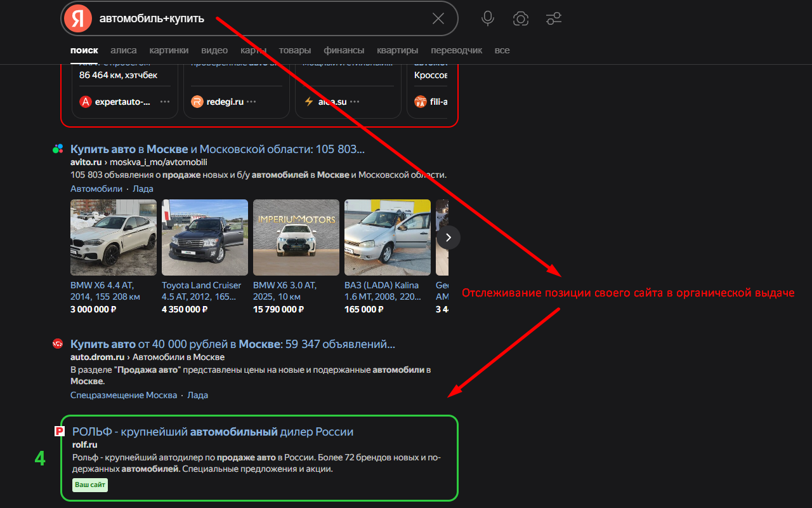The height and width of the screenshot is (508, 812).
Task: Open BMW X6 4.4 AT, 2014 listing title
Action: click(105, 291)
